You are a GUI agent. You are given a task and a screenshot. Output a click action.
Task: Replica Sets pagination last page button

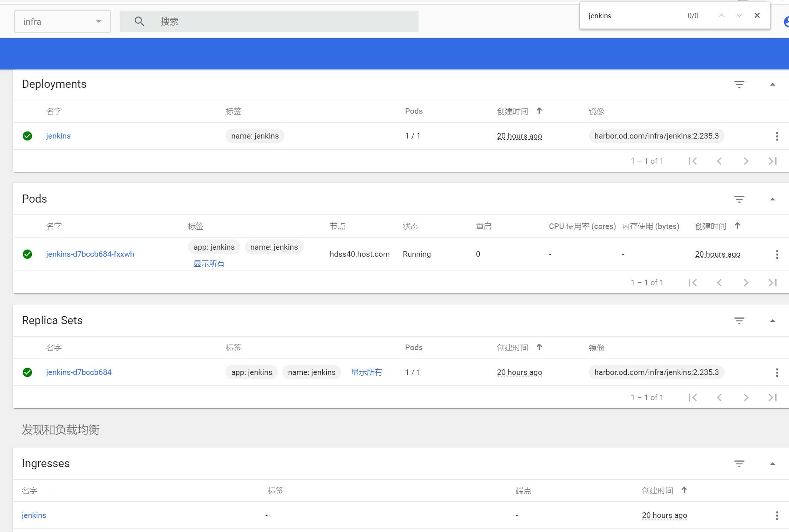(x=772, y=398)
